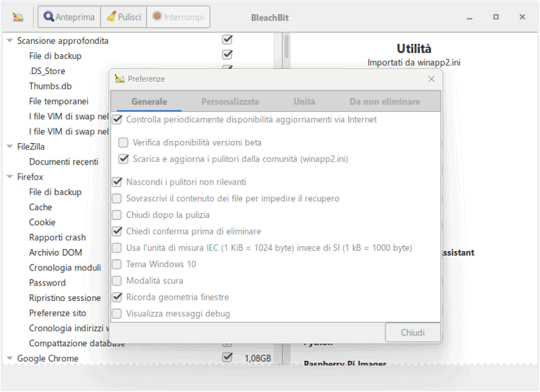
Task: Select Cronologia moduli item
Action: [x=65, y=268]
